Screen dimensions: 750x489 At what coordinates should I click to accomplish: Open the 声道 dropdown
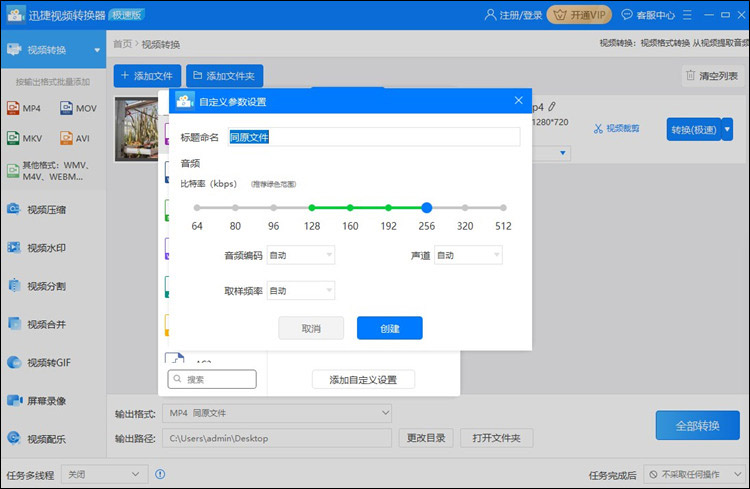click(468, 255)
